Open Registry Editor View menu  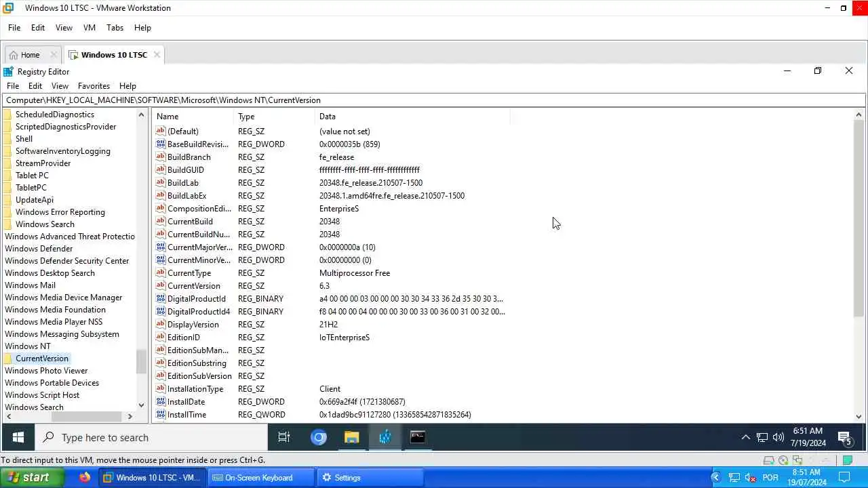coord(60,86)
